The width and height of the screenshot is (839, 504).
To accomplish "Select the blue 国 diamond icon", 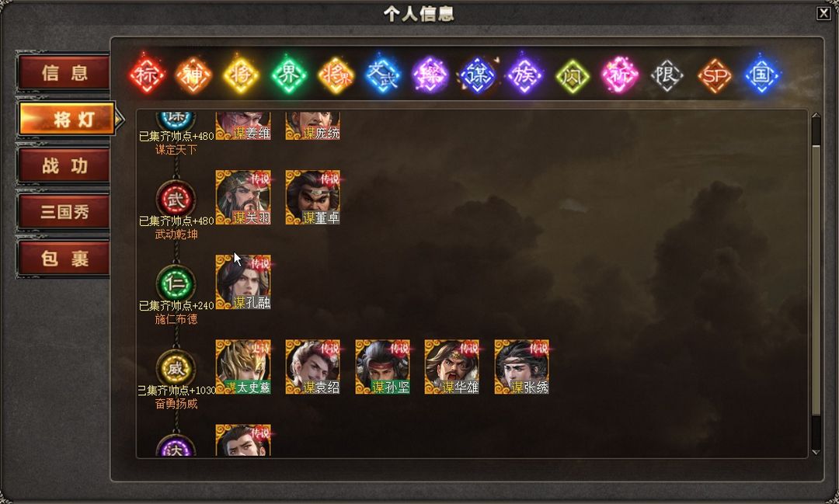I will (761, 75).
